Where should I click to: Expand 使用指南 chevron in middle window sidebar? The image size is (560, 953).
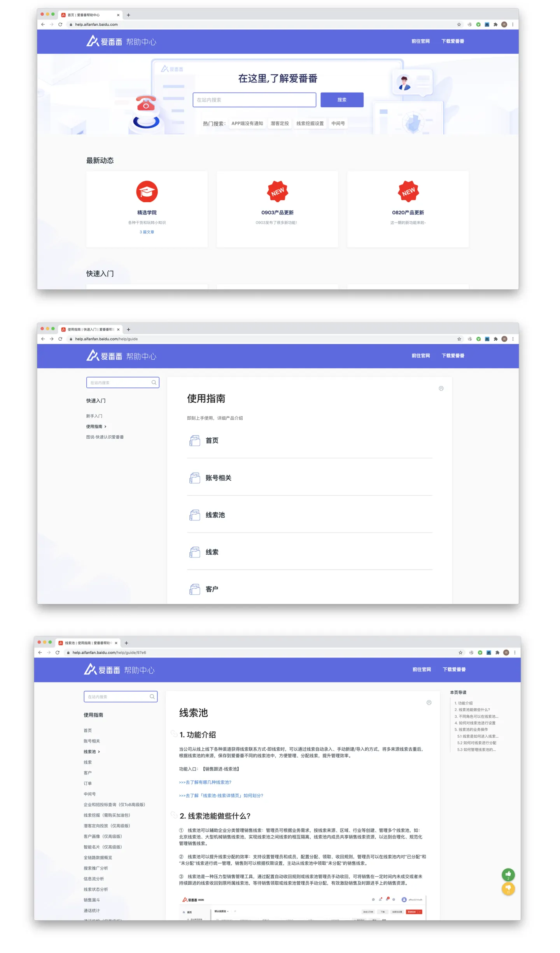105,427
